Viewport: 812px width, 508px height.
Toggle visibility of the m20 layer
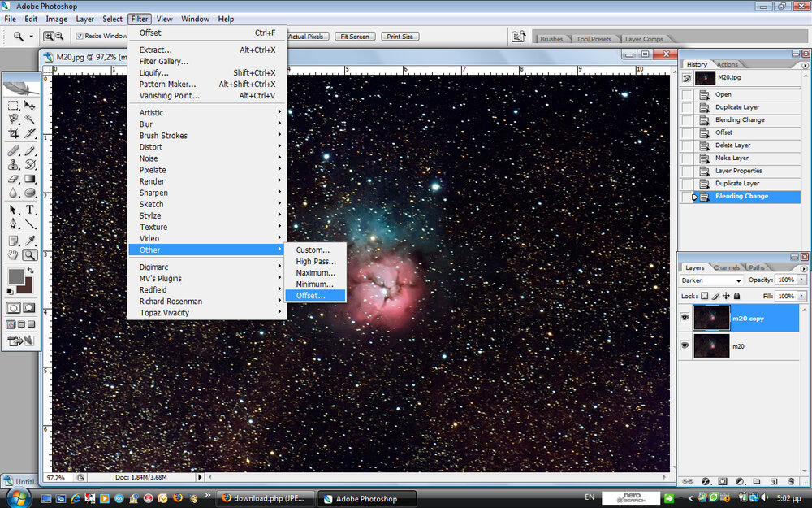[685, 346]
